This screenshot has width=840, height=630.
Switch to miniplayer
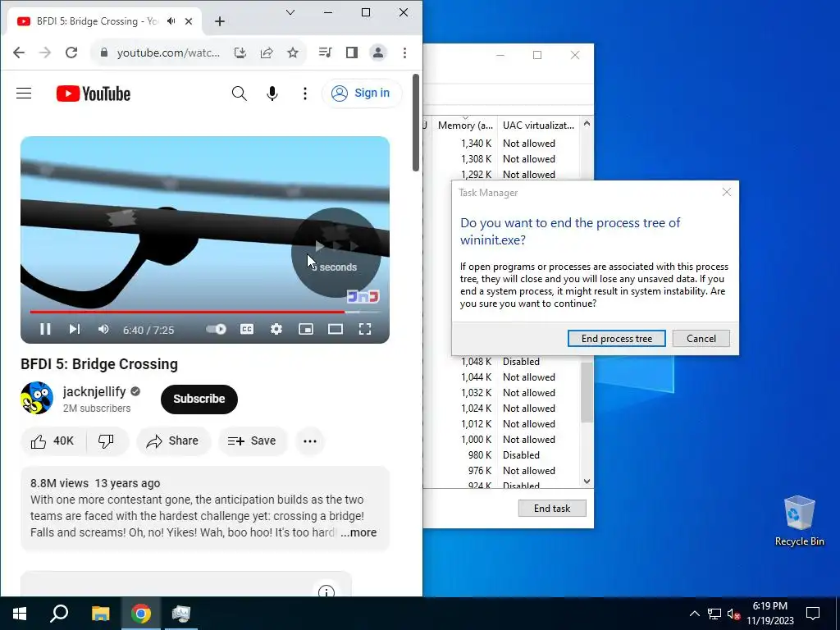(306, 329)
